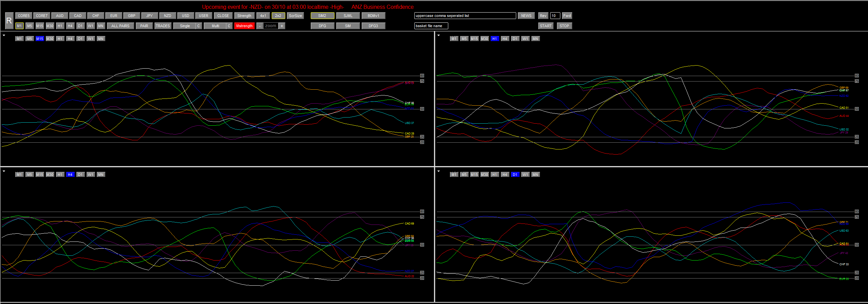Screen dimensions: 868x304
Task: Click the zoom value field
Action: pyautogui.click(x=271, y=26)
